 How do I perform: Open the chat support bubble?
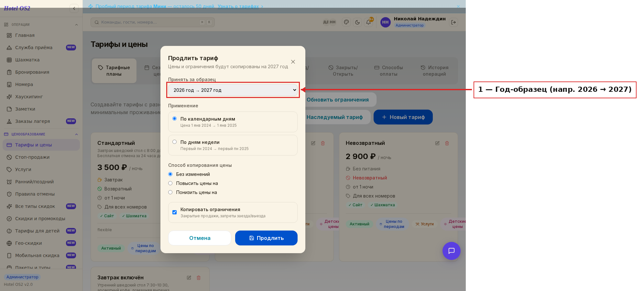point(451,251)
